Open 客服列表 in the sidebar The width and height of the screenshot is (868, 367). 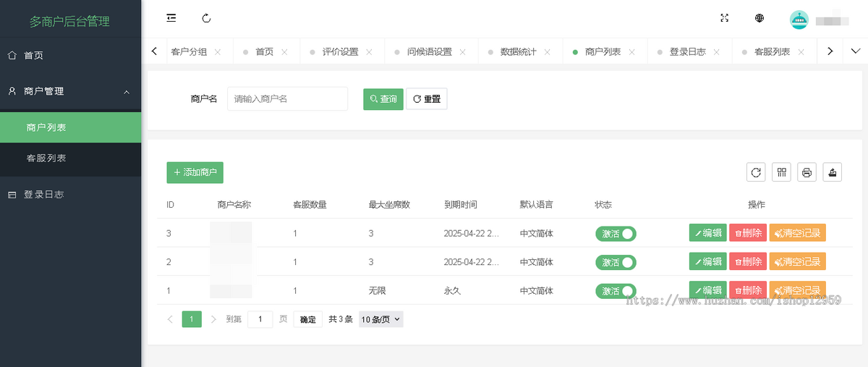pos(46,158)
